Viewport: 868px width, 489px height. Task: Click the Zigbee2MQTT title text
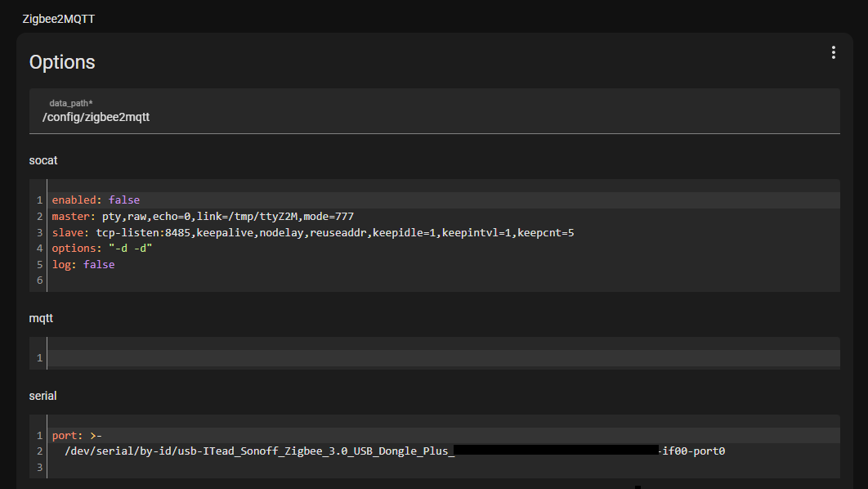coord(58,19)
